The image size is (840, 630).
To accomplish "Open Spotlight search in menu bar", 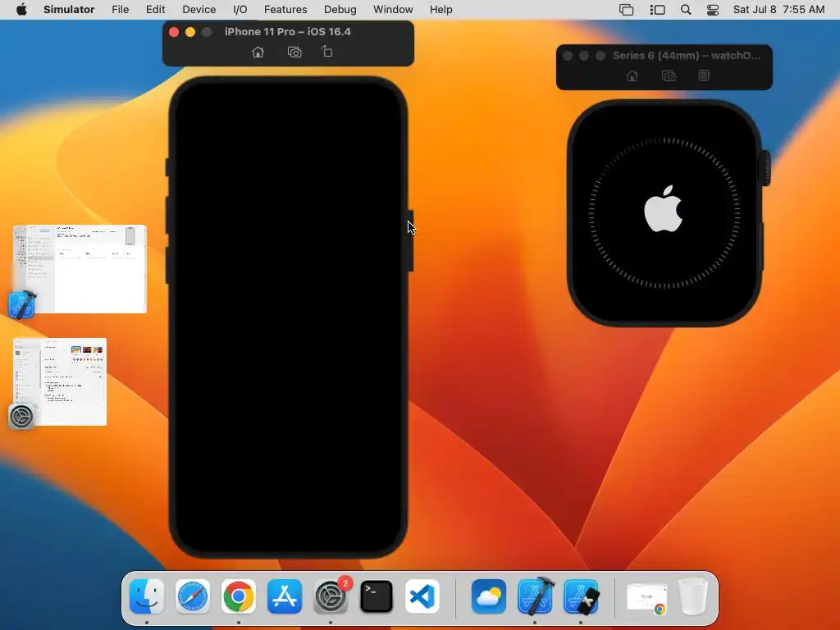I will 686,10.
